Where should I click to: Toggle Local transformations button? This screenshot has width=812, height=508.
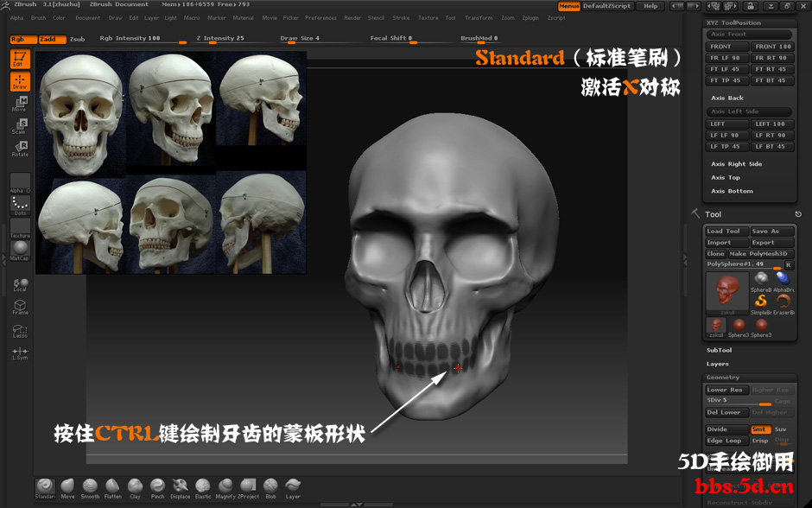coord(20,285)
